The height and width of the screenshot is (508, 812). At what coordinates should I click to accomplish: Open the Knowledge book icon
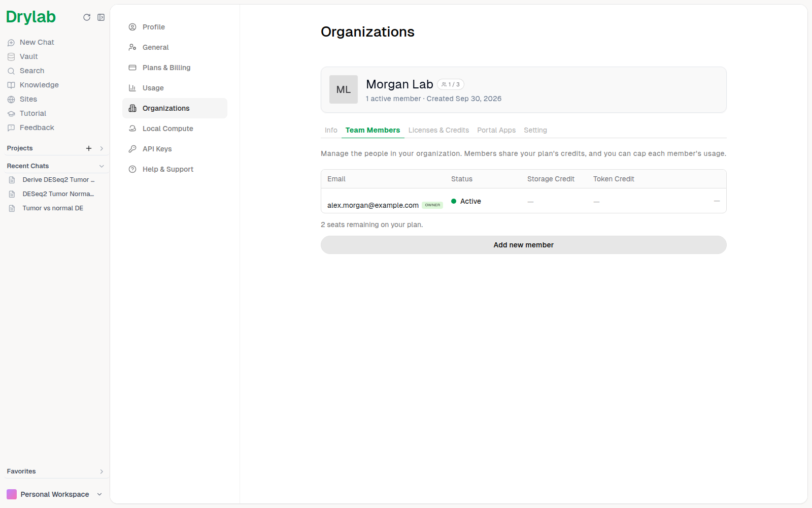point(11,85)
